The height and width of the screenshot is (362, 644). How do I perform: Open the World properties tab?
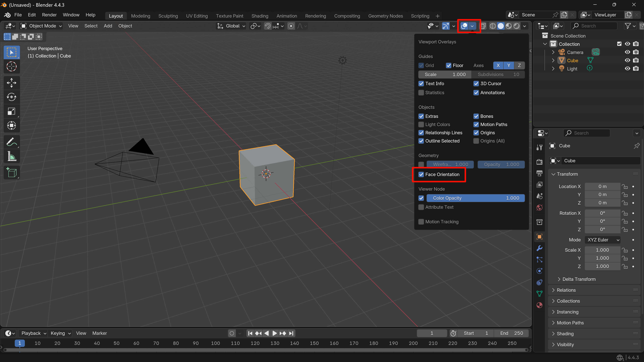(x=539, y=208)
